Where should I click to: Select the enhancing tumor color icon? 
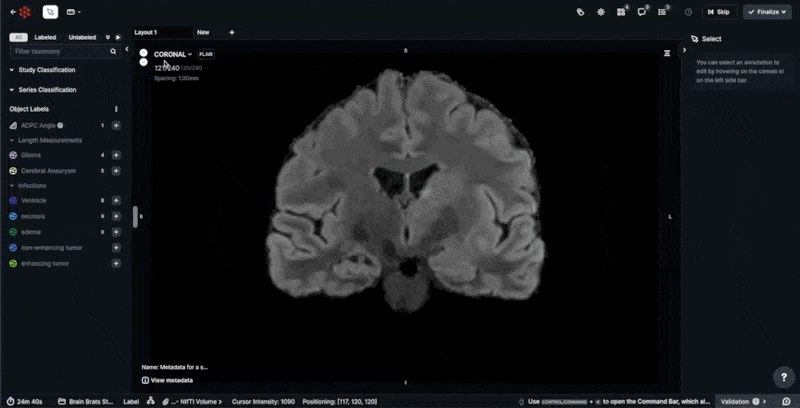(13, 264)
